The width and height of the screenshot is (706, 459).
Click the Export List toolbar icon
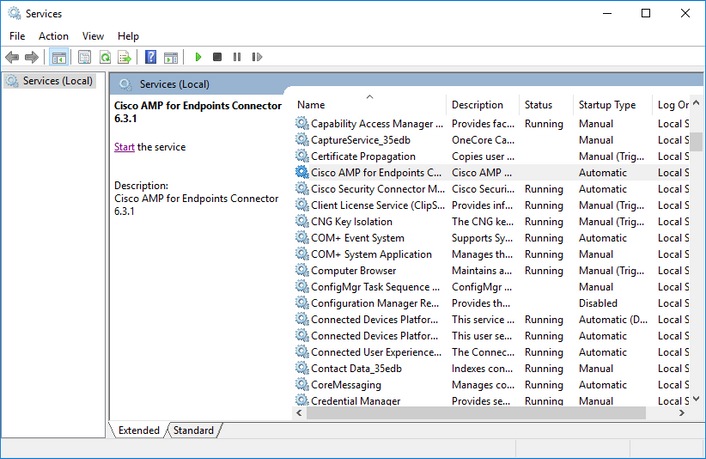point(124,57)
